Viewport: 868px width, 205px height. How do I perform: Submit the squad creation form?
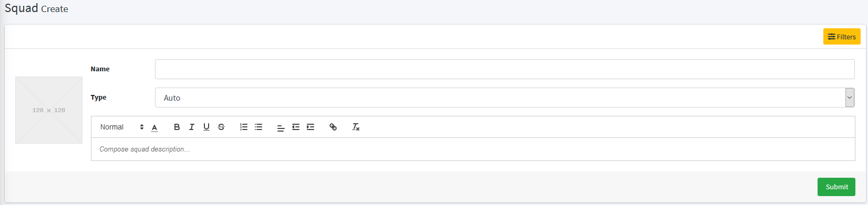click(x=836, y=187)
